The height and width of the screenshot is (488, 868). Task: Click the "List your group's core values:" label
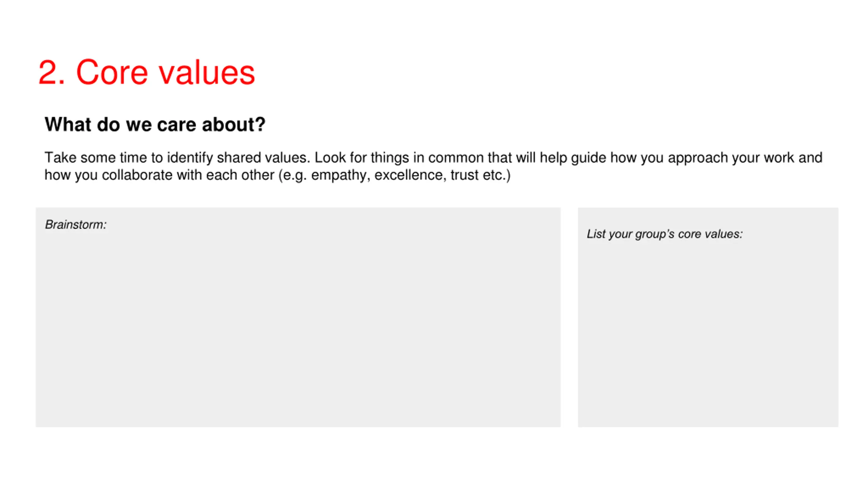pos(665,234)
